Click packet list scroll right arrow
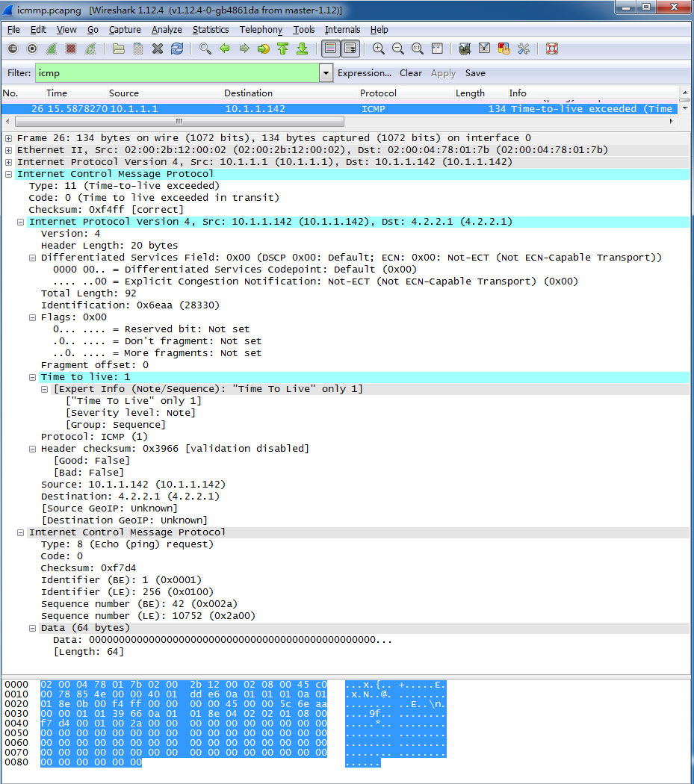The width and height of the screenshot is (694, 784). coord(671,121)
